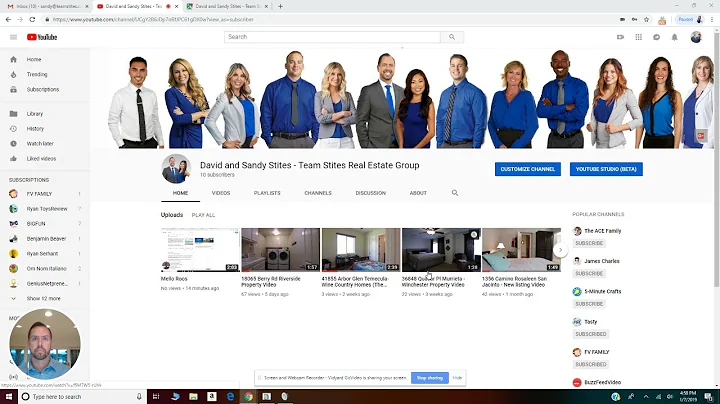Click the Customize Channel button
Viewport: 720px width, 404px height.
[528, 169]
